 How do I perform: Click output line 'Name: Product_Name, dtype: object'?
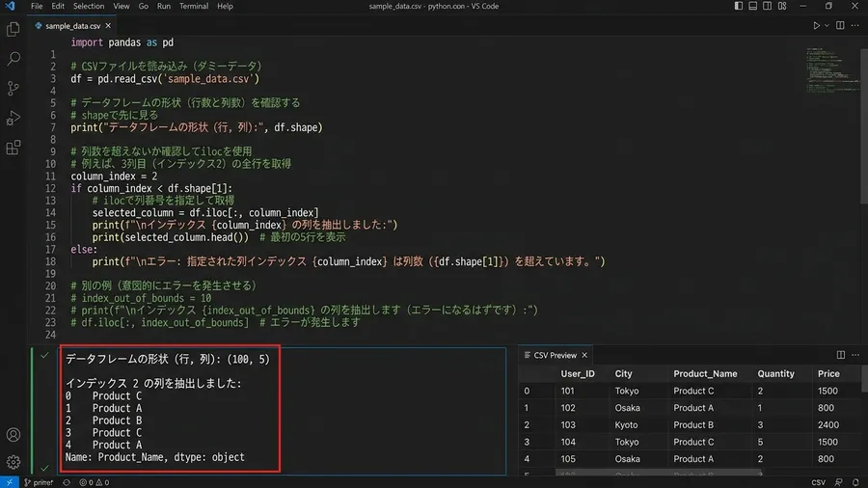point(154,457)
